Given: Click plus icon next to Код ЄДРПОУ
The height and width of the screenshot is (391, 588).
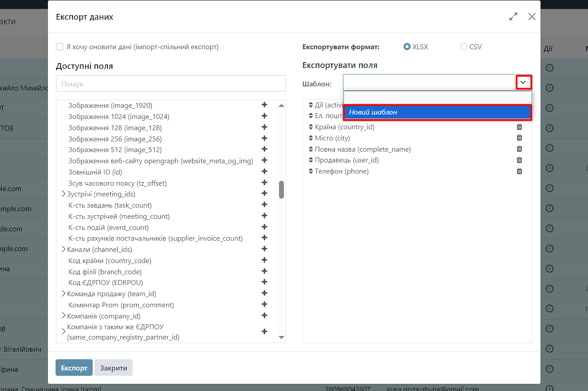Looking at the screenshot, I should coord(264,282).
